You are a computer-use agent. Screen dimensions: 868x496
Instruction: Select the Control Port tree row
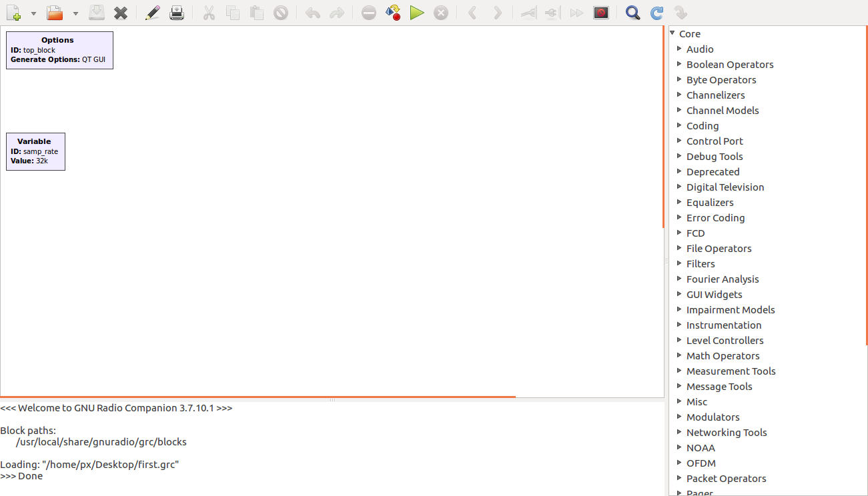(x=767, y=141)
